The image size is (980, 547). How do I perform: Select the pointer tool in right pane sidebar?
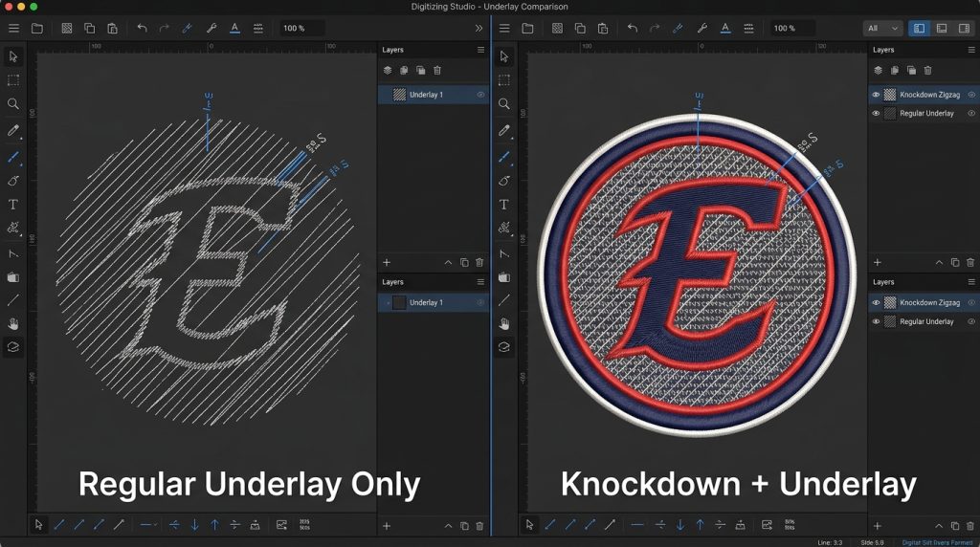click(503, 56)
